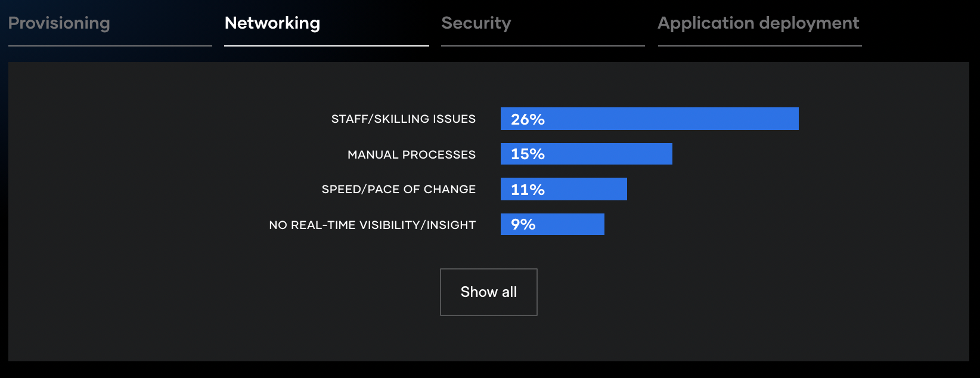Go to Application deployment tab
The height and width of the screenshot is (378, 980).
758,23
